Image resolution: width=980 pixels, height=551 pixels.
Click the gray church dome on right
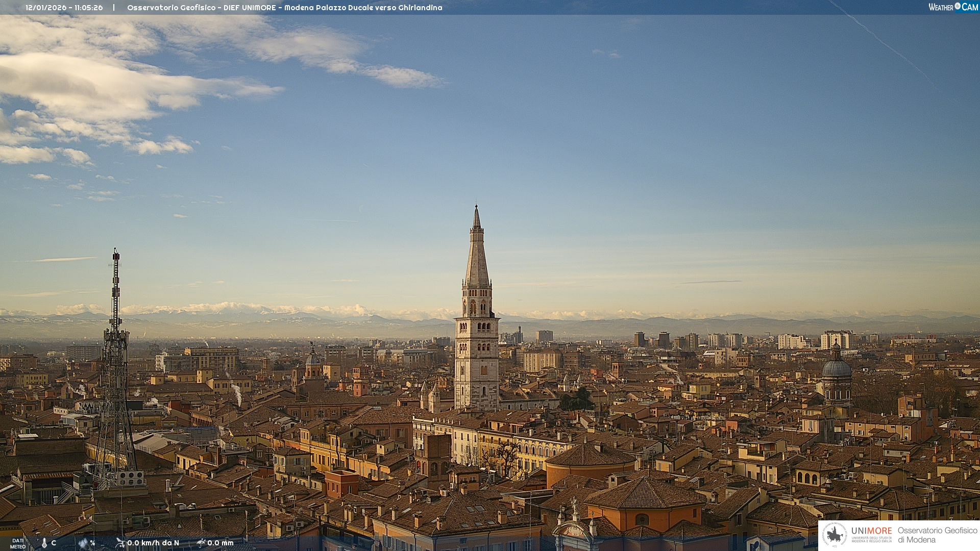pos(836,367)
